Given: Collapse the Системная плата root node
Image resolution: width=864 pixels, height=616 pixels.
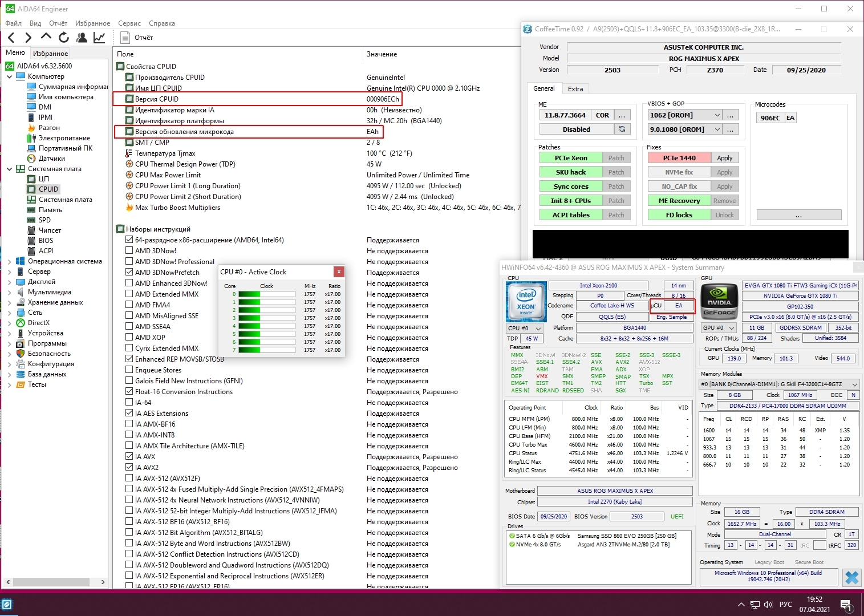Looking at the screenshot, I should 10,169.
